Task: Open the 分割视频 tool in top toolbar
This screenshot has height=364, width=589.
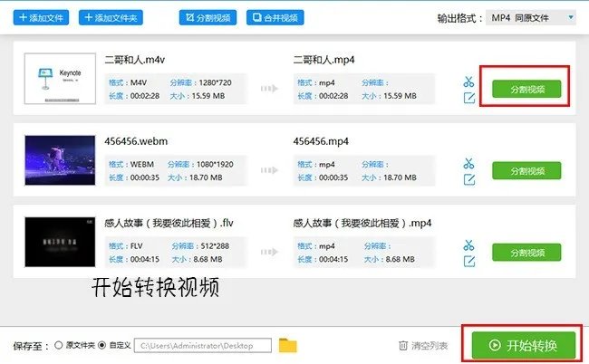Action: (208, 17)
